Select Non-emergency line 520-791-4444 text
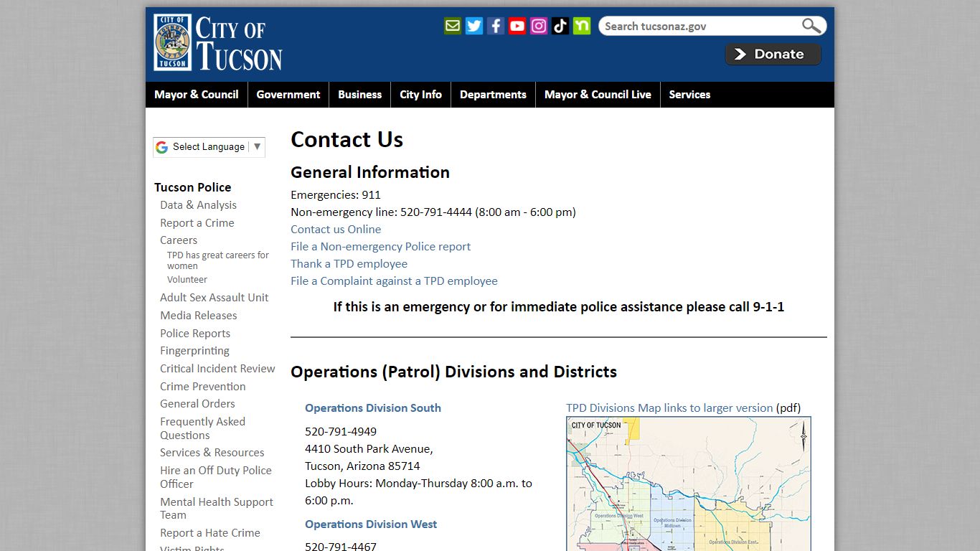 tap(433, 212)
